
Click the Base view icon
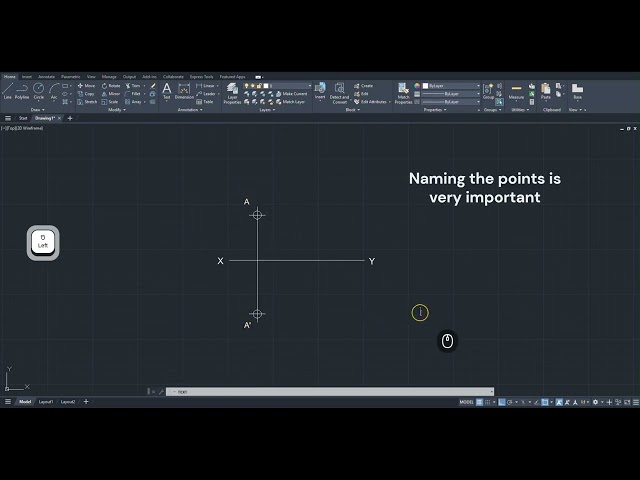tap(577, 91)
